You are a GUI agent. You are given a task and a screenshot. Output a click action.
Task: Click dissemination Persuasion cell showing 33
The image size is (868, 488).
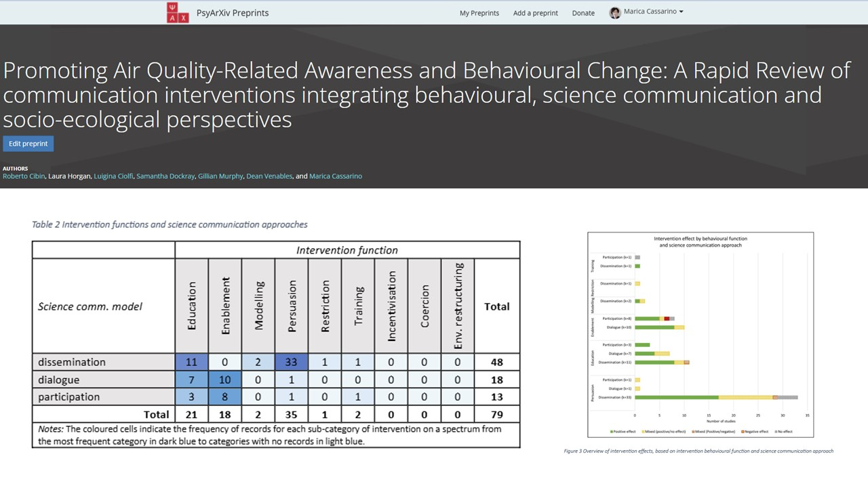tap(292, 363)
